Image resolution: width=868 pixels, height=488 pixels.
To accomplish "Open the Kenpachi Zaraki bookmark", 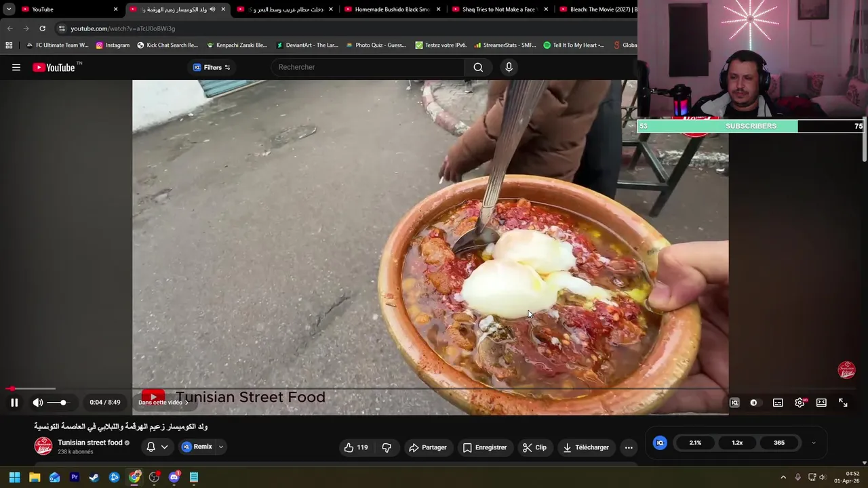I will point(237,45).
